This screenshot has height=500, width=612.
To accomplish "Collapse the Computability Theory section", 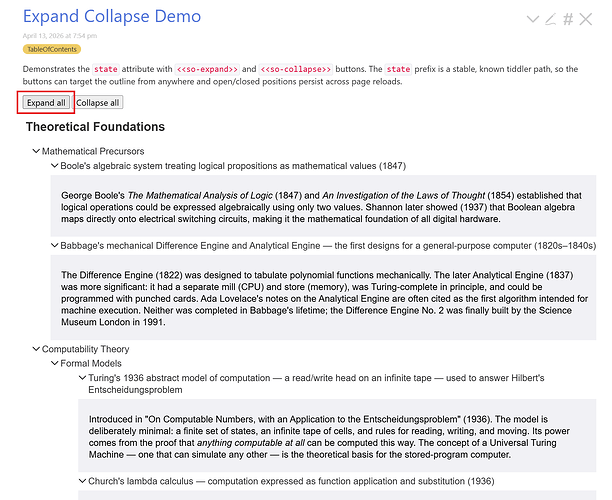I will tap(36, 349).
